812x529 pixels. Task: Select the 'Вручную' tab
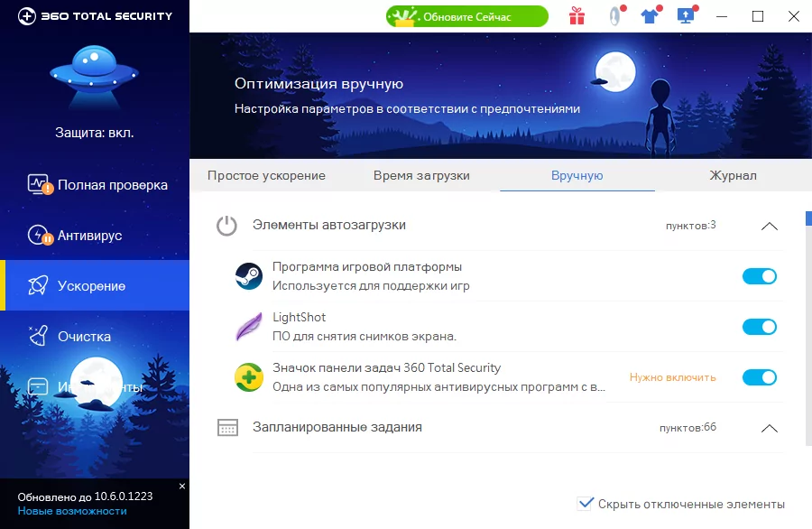577,176
